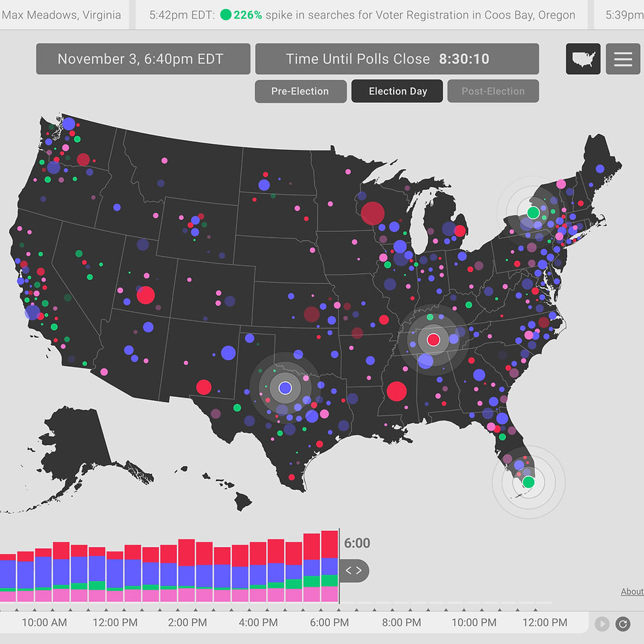
Task: Open the hamburger menu
Action: (623, 58)
